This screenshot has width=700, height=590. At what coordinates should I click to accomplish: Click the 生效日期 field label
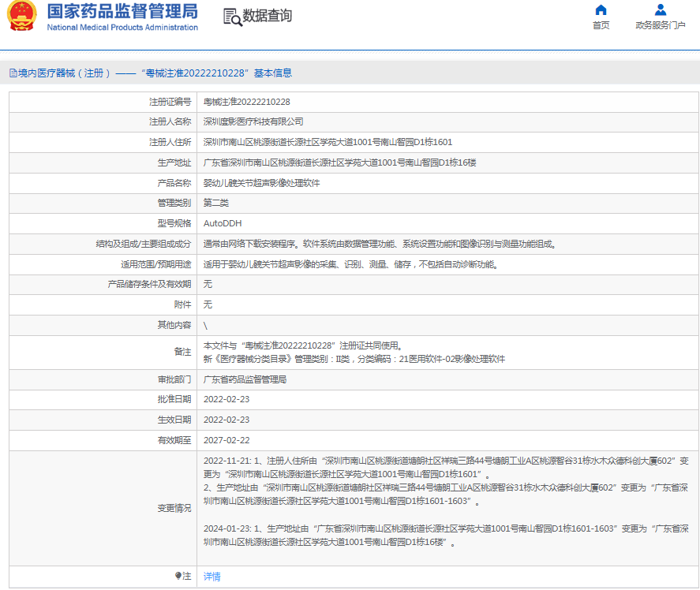click(x=174, y=420)
